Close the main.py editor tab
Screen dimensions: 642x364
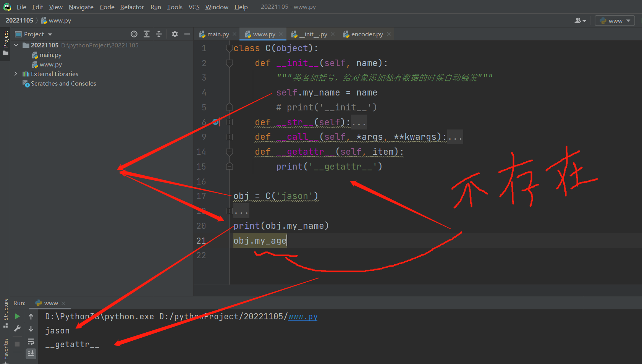pos(234,34)
